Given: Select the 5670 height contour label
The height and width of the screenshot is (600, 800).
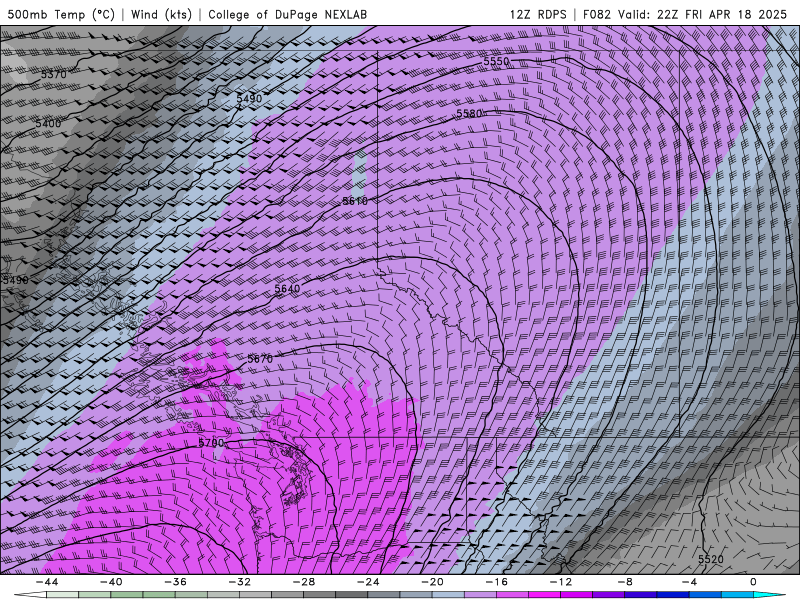Looking at the screenshot, I should 260,359.
